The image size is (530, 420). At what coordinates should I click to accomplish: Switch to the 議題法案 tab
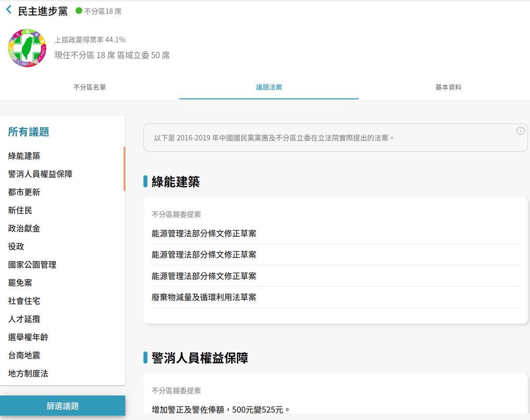(269, 87)
